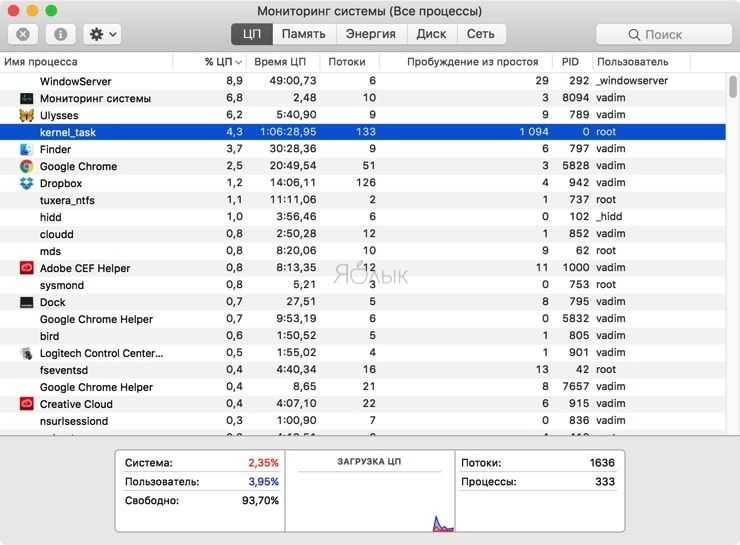740x545 pixels.
Task: Click the Adobe CEF Helper icon
Action: (26, 268)
